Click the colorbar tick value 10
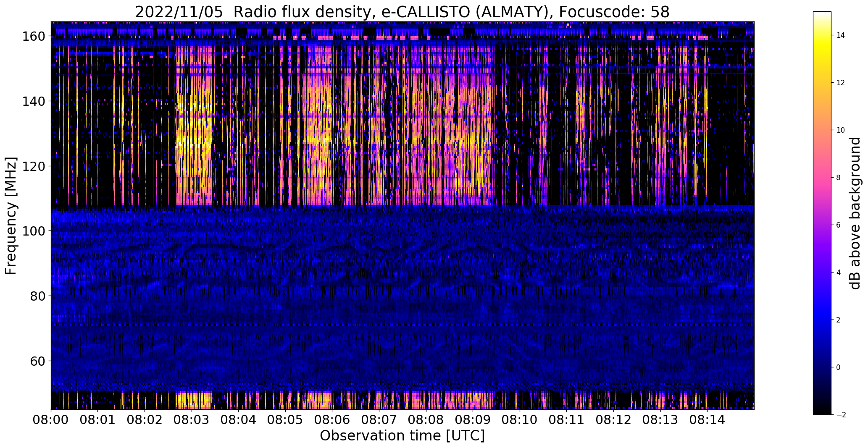This screenshot has height=448, width=868. click(841, 130)
